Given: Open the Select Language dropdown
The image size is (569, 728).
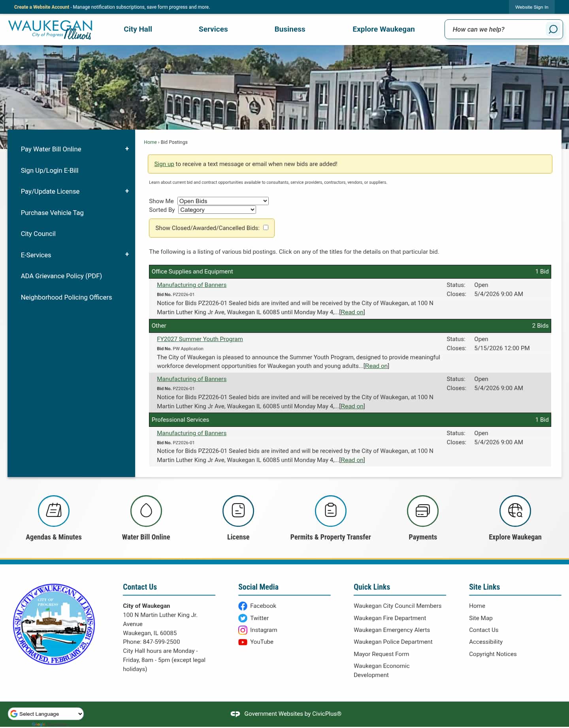Looking at the screenshot, I should tap(46, 714).
